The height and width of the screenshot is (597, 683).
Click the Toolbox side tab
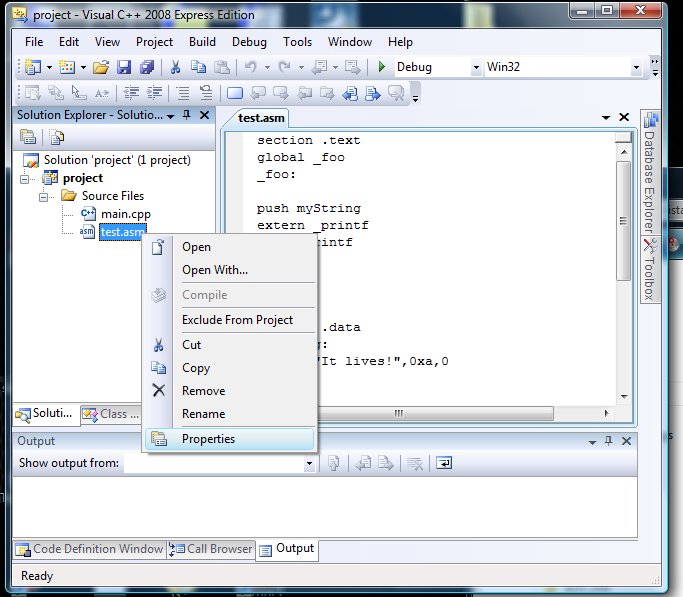tap(649, 270)
